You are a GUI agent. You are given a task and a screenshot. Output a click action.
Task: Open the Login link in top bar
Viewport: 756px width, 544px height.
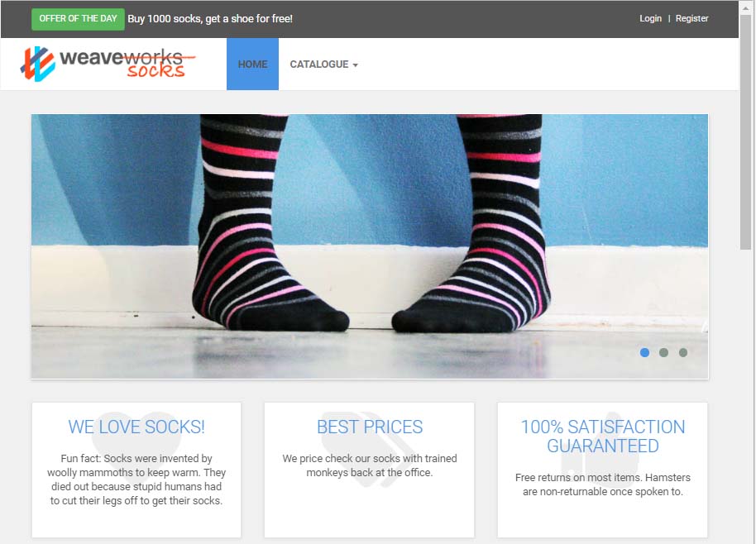pos(650,18)
